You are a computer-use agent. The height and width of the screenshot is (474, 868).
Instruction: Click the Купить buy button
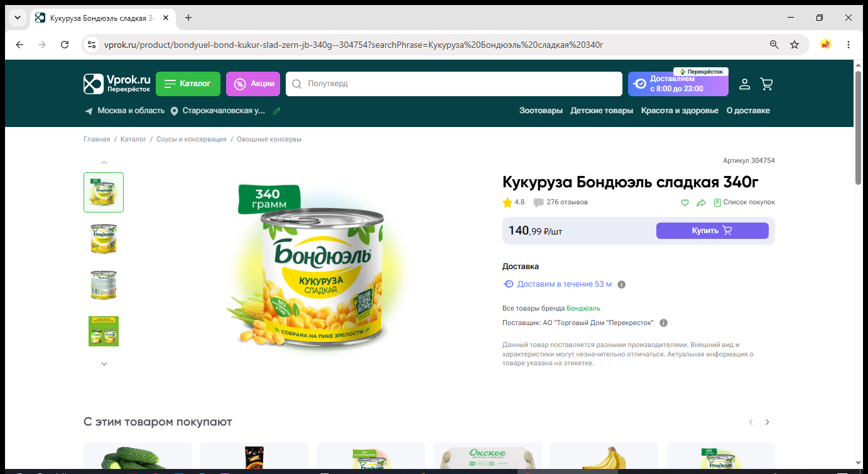tap(712, 231)
